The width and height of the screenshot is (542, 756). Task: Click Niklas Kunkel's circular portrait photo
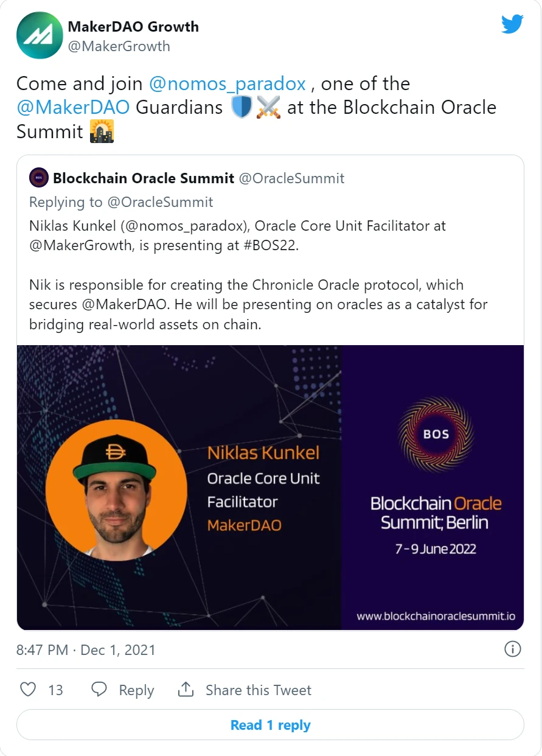(x=117, y=490)
